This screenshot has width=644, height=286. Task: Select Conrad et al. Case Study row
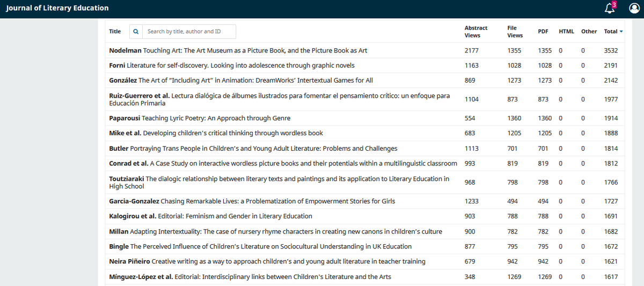point(365,163)
